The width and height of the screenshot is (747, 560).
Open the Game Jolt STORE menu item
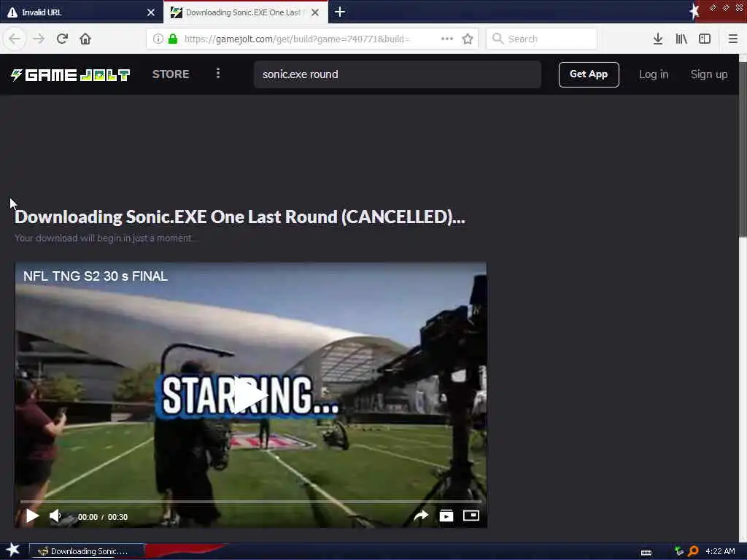tap(171, 74)
